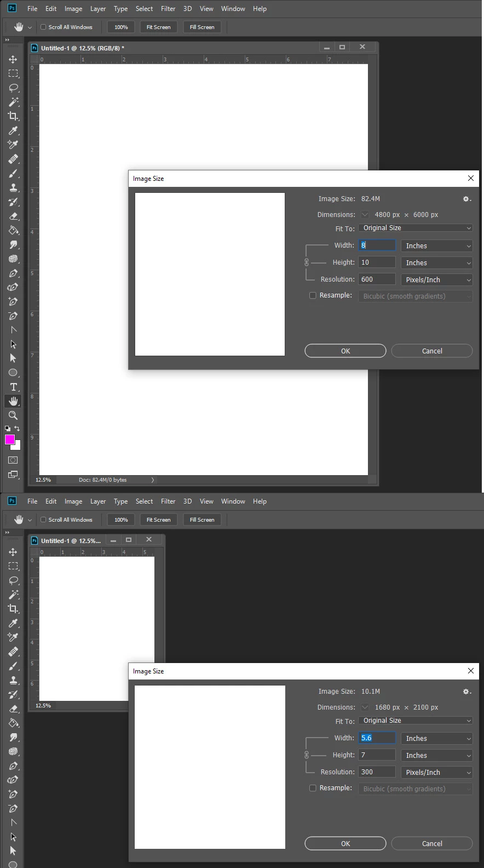The height and width of the screenshot is (868, 484).
Task: Click the white background color swatch in tools panel
Action: [x=17, y=447]
